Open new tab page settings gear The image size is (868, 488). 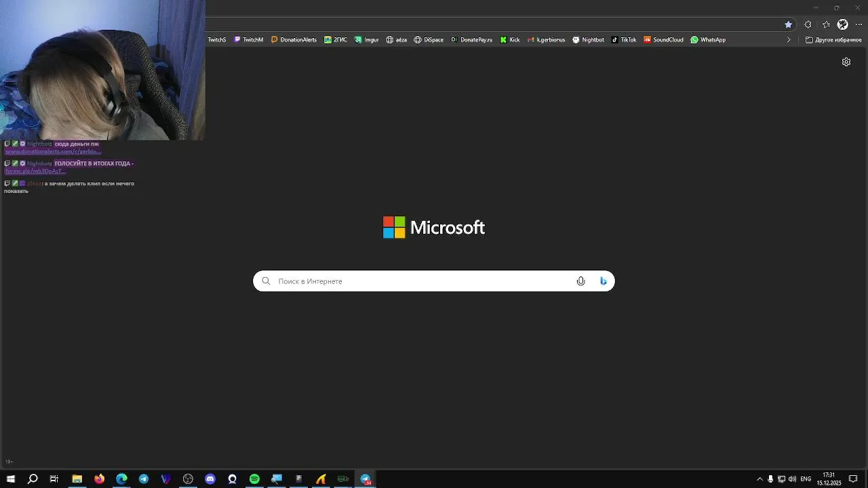(846, 62)
